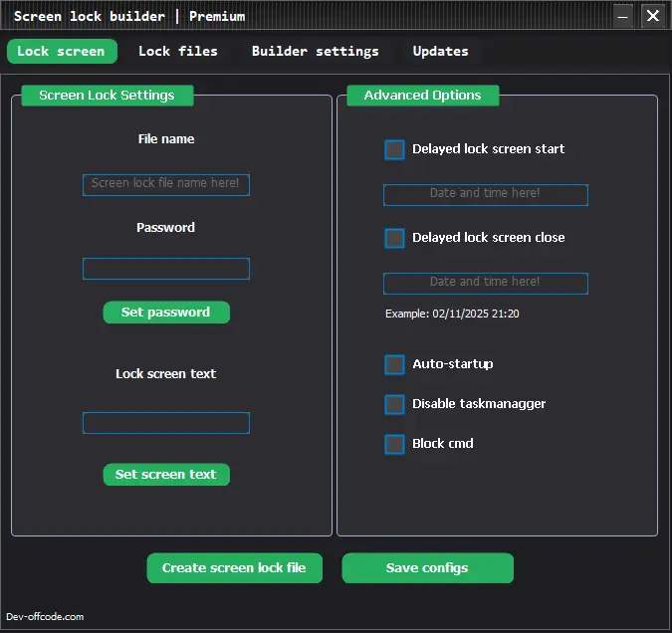Select the Lock screen text input box
The image size is (672, 633).
166,423
